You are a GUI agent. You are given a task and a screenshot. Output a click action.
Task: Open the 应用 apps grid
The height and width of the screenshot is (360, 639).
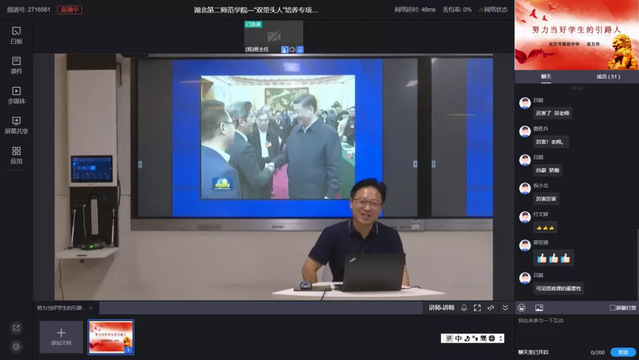click(x=16, y=155)
